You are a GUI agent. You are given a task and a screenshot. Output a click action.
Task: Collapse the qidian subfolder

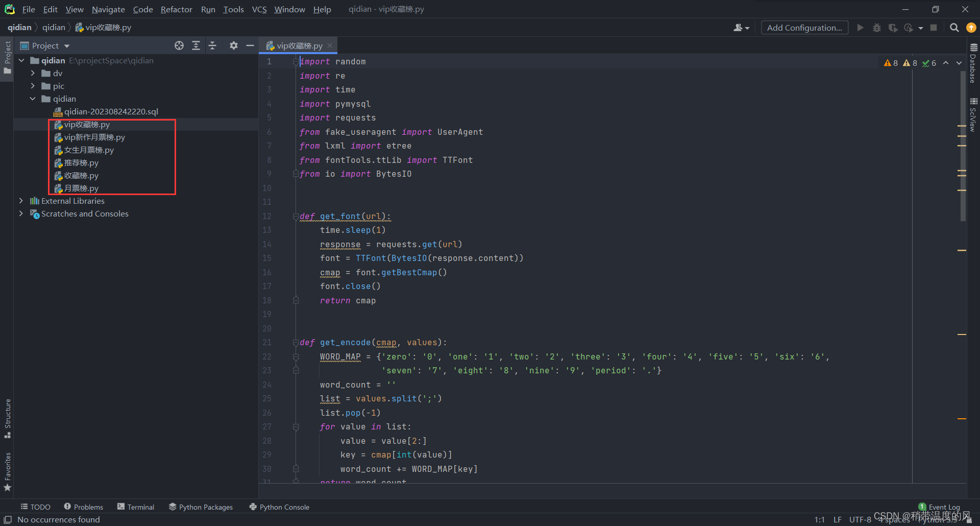(x=33, y=99)
